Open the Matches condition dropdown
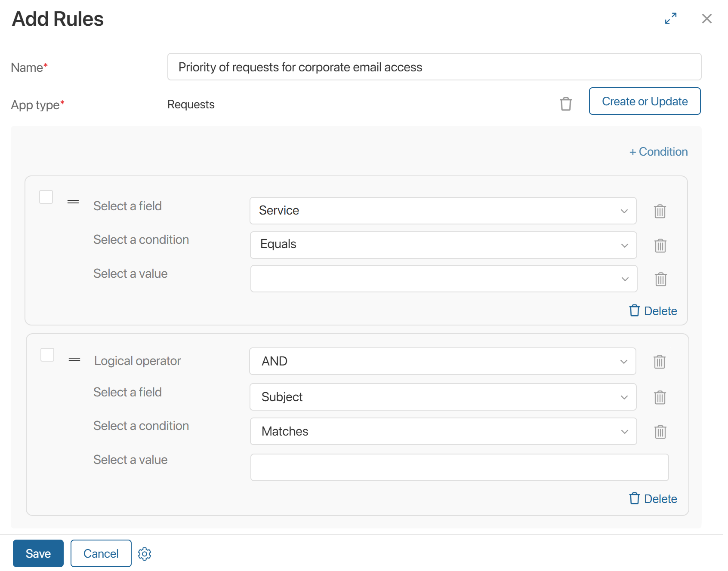The width and height of the screenshot is (728, 571). point(443,431)
